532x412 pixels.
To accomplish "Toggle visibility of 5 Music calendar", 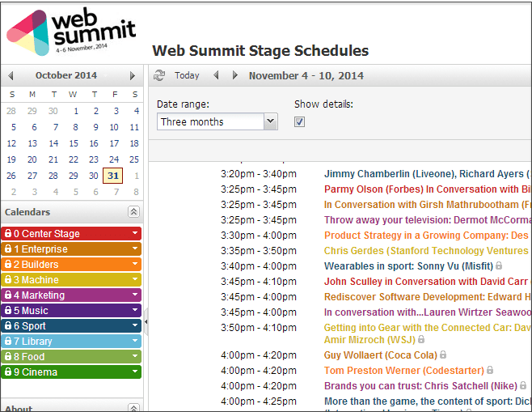I will pyautogui.click(x=71, y=311).
